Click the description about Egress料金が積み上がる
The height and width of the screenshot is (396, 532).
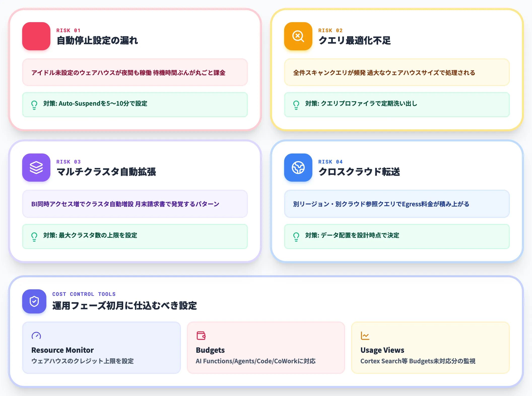(381, 204)
